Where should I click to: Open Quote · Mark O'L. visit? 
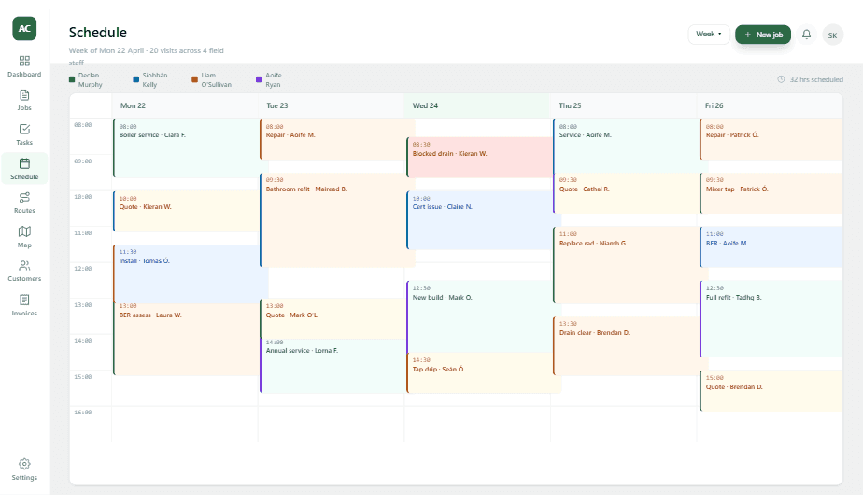pyautogui.click(x=332, y=319)
